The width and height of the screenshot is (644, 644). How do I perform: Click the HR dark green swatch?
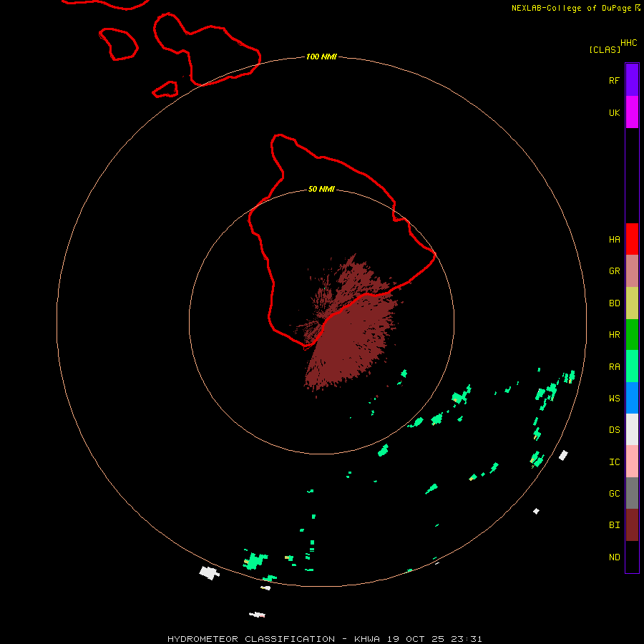coord(632,335)
